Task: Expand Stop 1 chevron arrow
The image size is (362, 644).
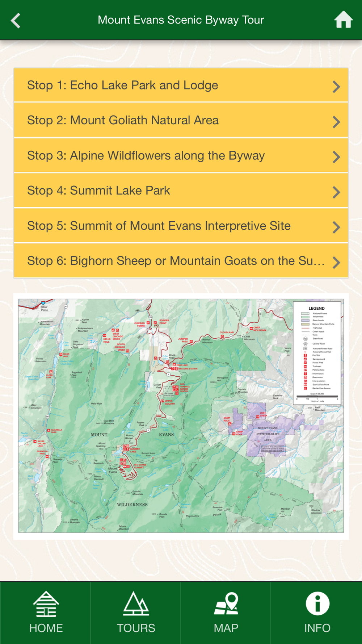Action: click(x=336, y=87)
